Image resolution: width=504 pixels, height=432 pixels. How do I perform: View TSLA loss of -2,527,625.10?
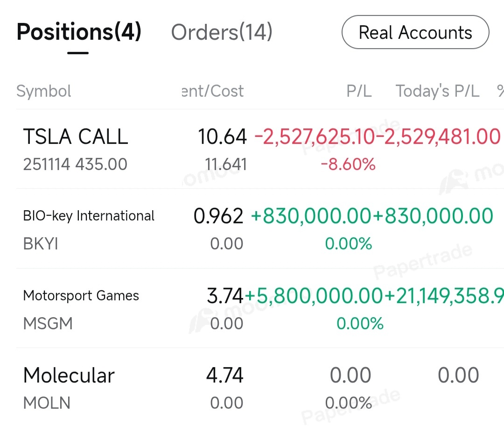pyautogui.click(x=315, y=137)
